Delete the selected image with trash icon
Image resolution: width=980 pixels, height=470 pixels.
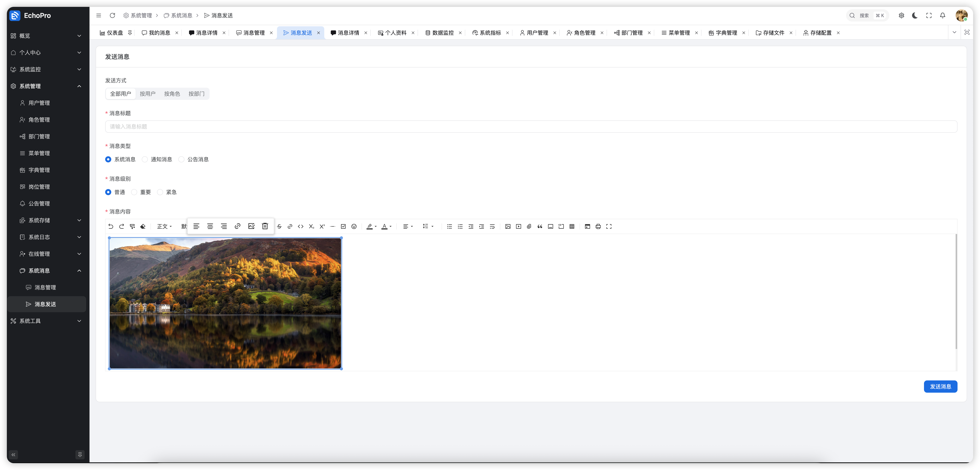click(x=265, y=226)
